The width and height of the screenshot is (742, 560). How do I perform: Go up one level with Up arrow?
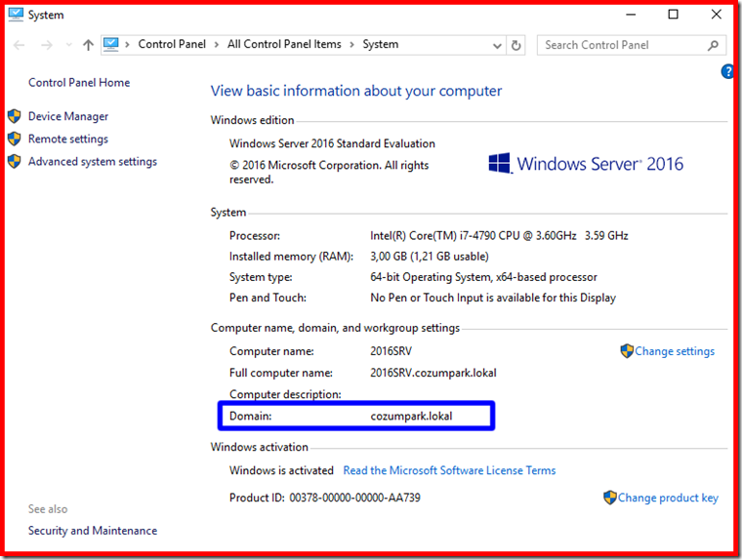coord(88,46)
